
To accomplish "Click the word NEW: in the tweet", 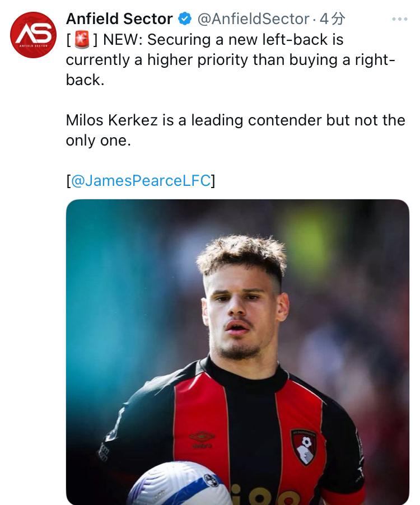I will click(123, 40).
